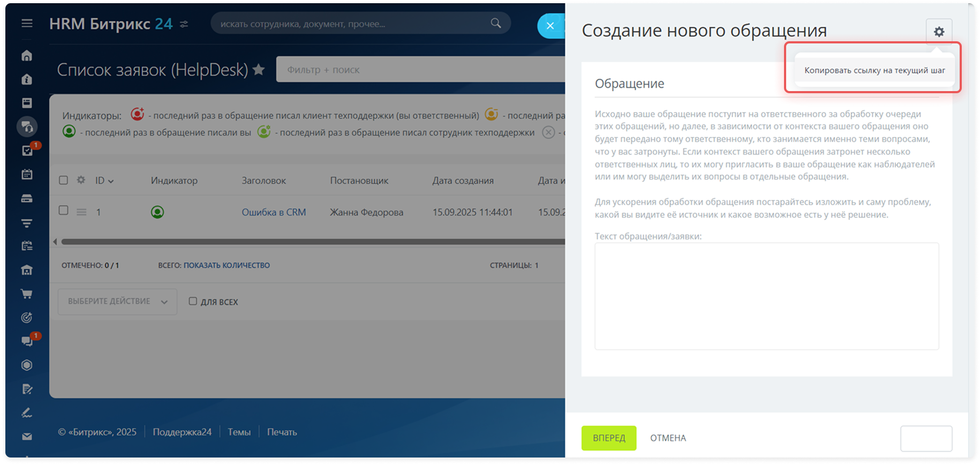The width and height of the screenshot is (980, 465).
Task: Click the home icon in the sidebar
Action: (x=27, y=56)
